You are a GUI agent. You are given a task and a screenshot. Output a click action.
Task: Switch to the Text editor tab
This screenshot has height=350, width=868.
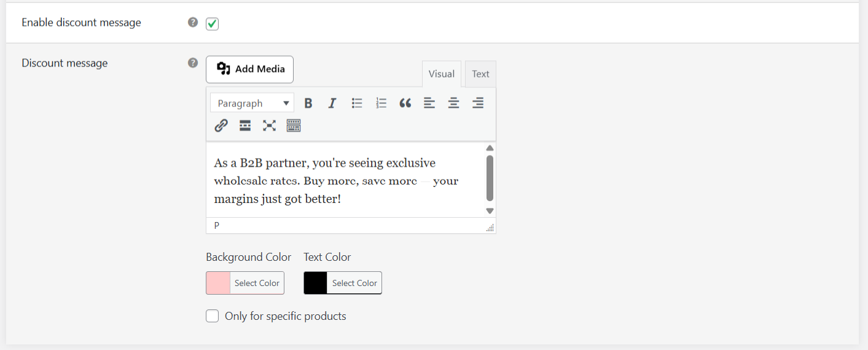point(480,74)
